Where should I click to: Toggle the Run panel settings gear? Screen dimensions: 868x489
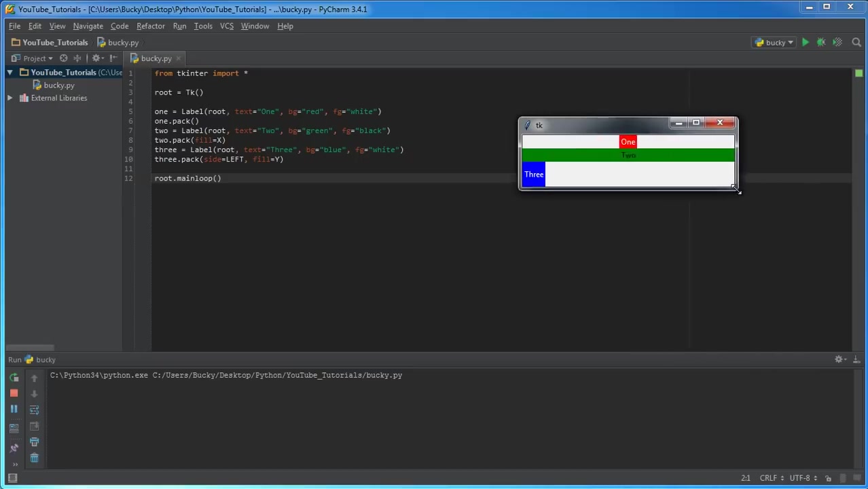click(x=839, y=359)
